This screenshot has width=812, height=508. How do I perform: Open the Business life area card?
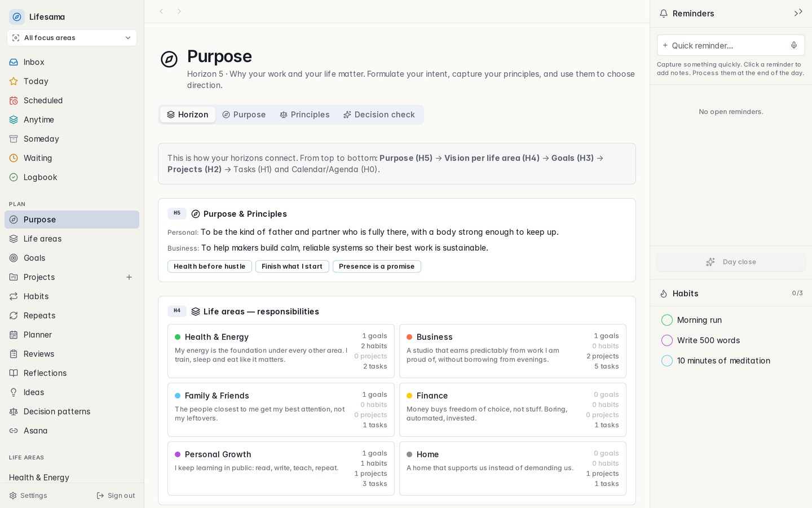[513, 351]
